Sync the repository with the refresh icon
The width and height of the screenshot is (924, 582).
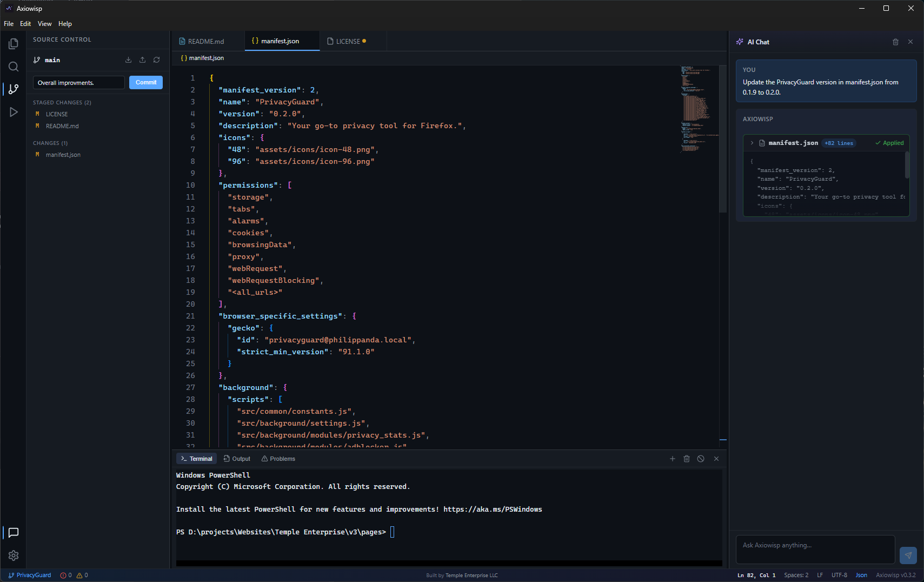pyautogui.click(x=157, y=59)
